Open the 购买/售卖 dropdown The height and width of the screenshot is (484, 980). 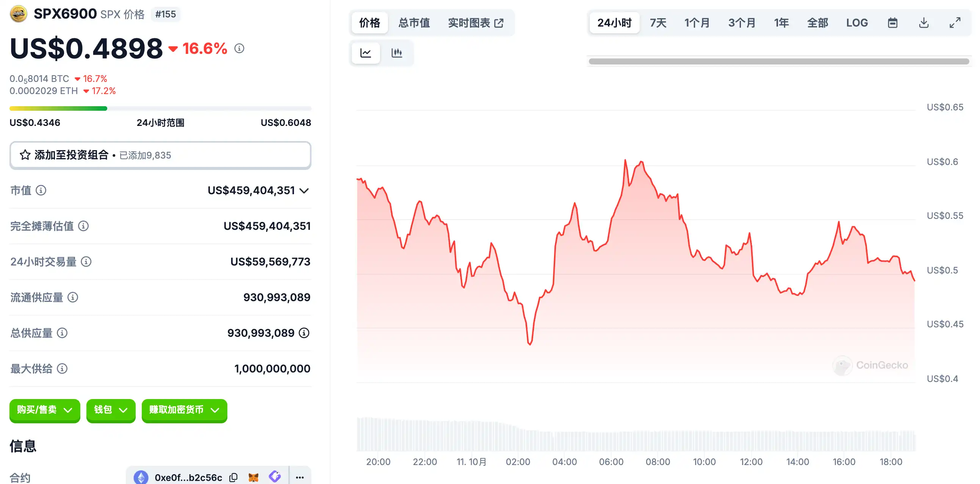tap(44, 410)
